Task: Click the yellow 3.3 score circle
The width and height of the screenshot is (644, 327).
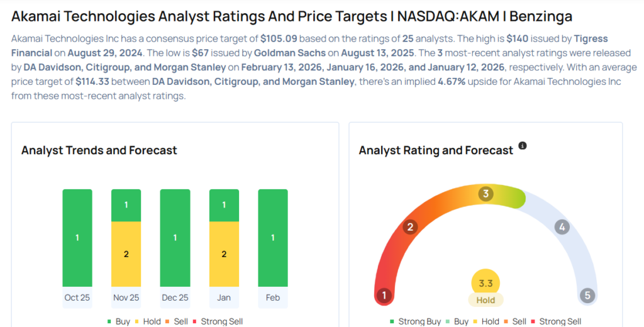Action: pos(486,284)
